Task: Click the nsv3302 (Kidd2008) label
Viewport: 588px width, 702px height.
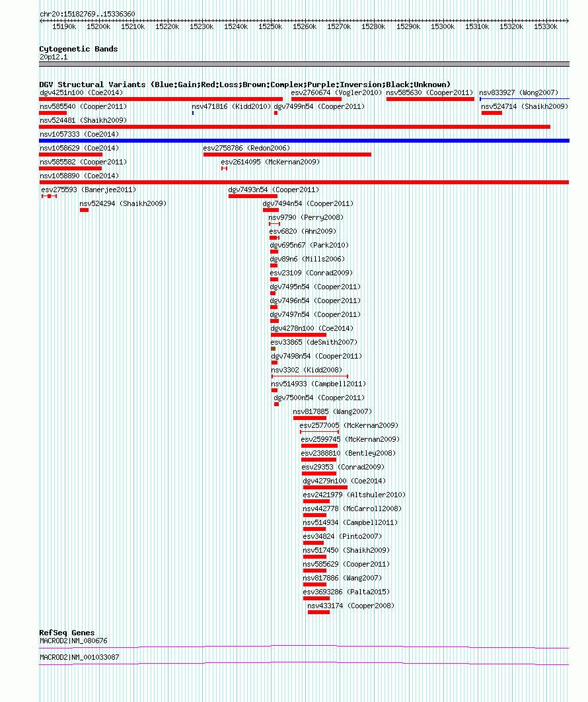Action: pos(307,370)
